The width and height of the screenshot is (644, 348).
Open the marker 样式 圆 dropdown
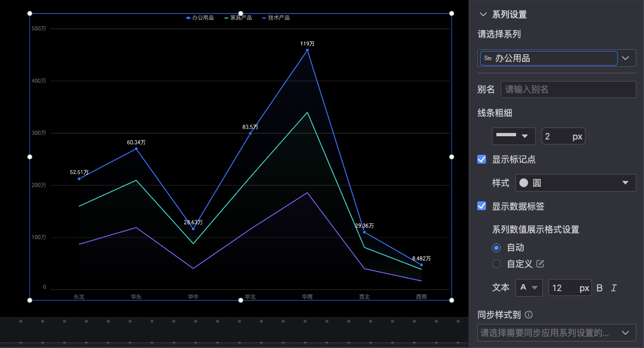click(x=576, y=183)
